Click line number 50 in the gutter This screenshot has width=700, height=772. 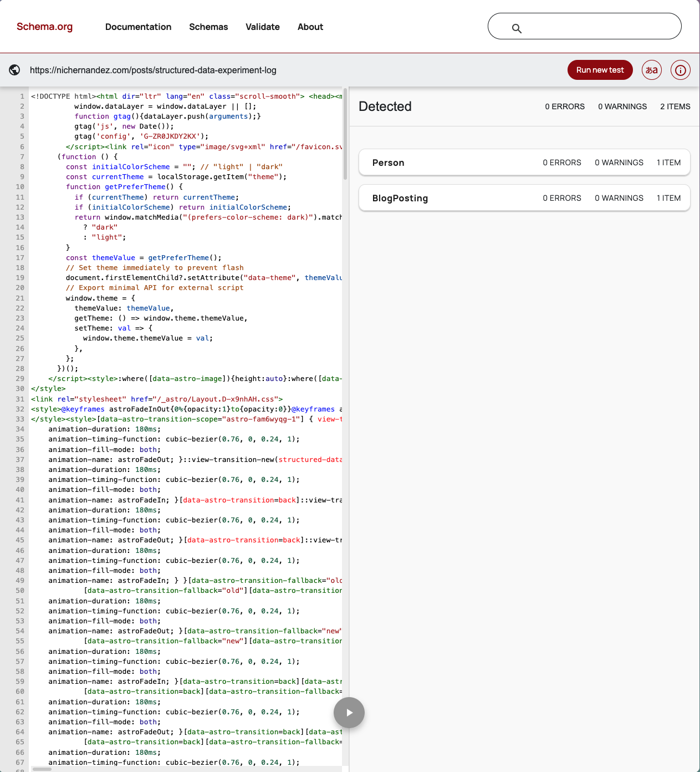coord(20,591)
